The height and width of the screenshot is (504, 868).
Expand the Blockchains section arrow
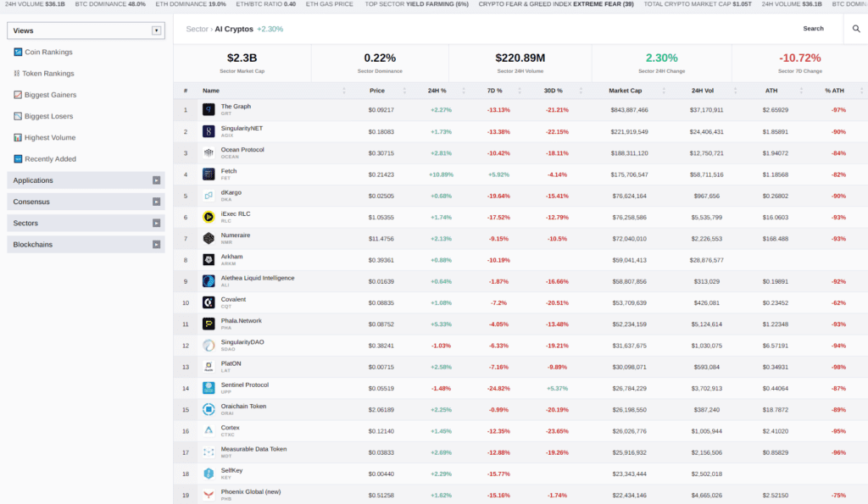pyautogui.click(x=157, y=245)
